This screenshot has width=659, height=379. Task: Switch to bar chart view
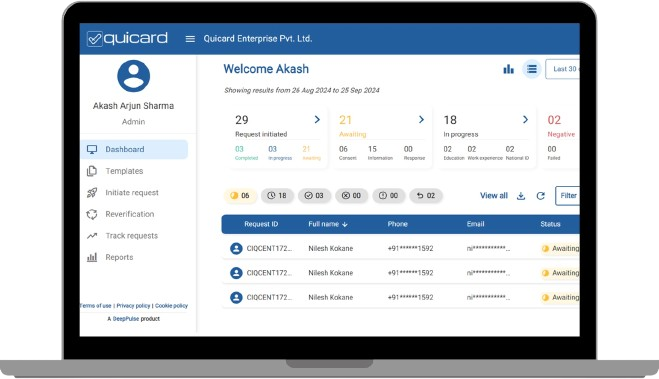(x=509, y=69)
